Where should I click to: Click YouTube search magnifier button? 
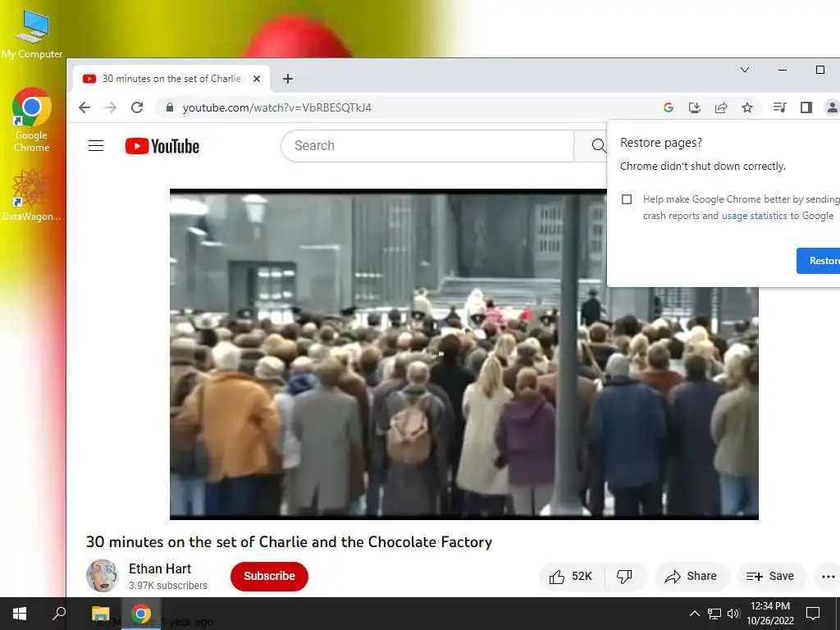[598, 146]
